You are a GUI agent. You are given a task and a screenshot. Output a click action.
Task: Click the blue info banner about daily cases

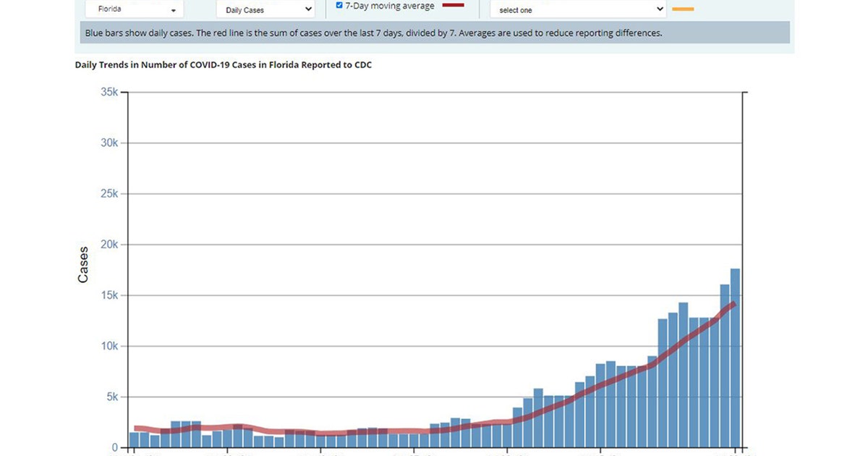click(x=434, y=33)
